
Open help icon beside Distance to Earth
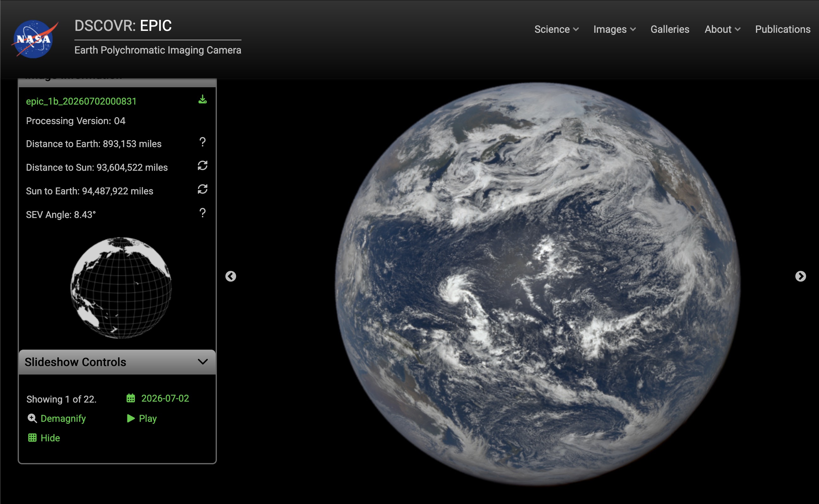(202, 142)
